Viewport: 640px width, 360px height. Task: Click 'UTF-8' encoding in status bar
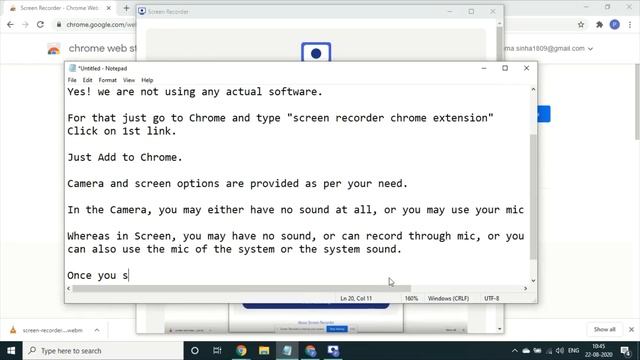491,298
